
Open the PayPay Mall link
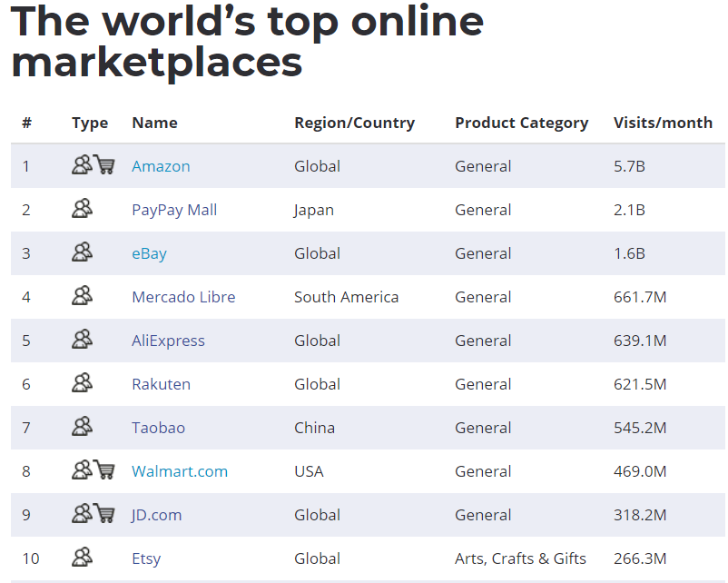pos(174,210)
